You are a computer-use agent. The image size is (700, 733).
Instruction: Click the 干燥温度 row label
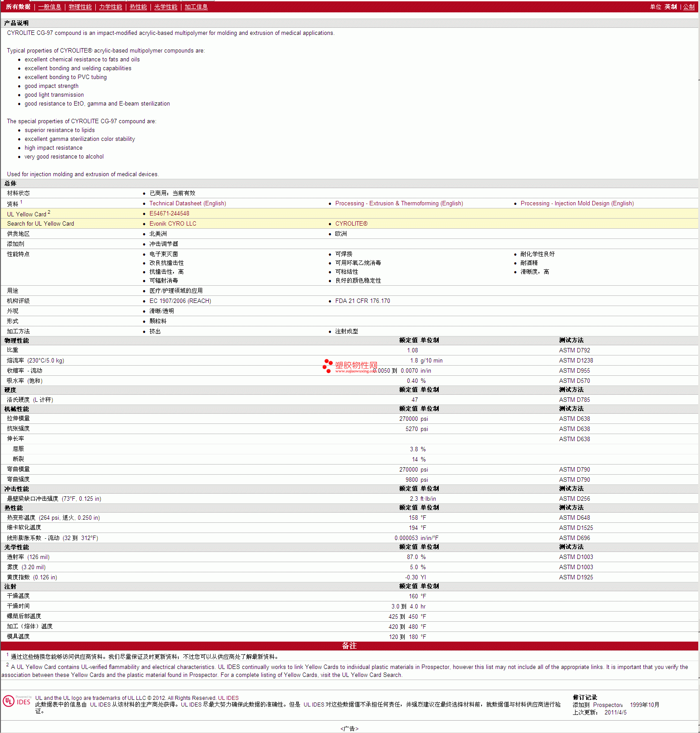(18, 596)
